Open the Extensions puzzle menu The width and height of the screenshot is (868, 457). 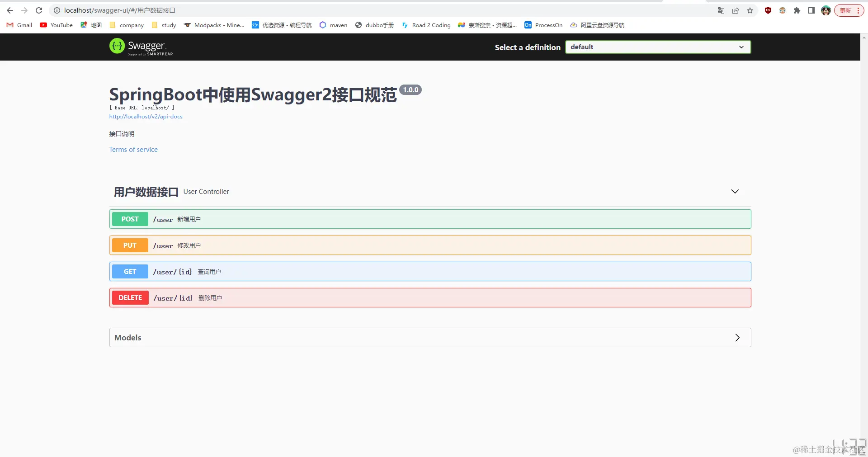[x=797, y=10]
